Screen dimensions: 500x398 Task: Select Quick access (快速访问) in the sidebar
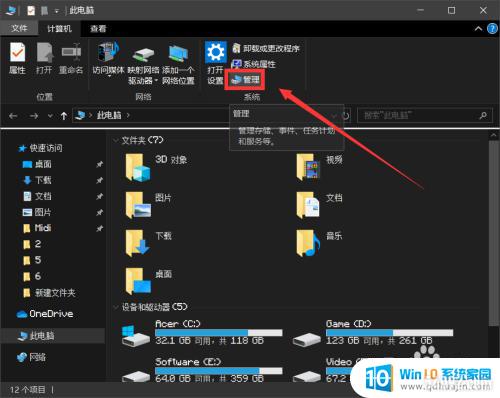[40, 148]
